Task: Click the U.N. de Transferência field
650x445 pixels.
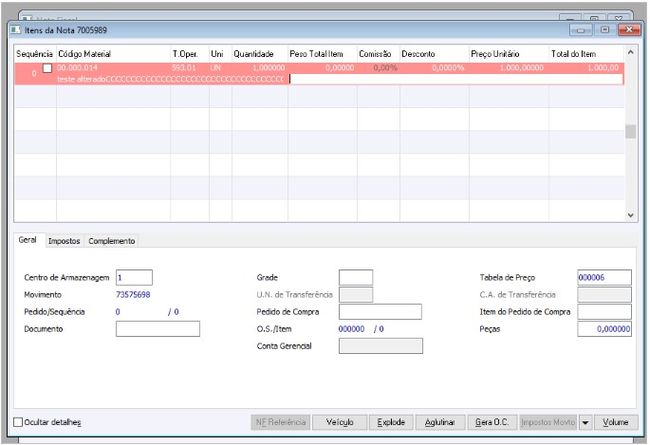Action: [356, 295]
